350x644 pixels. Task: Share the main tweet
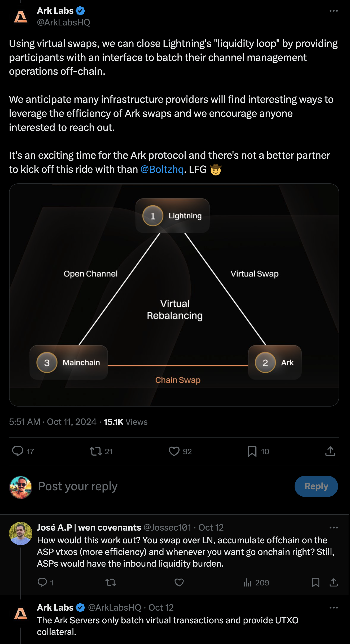[x=330, y=451]
